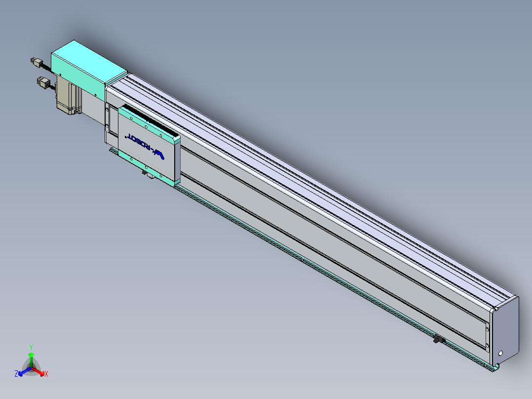Screen dimensions: 532x399
Task: Pick the upper cable connector plug
Action: coord(37,63)
